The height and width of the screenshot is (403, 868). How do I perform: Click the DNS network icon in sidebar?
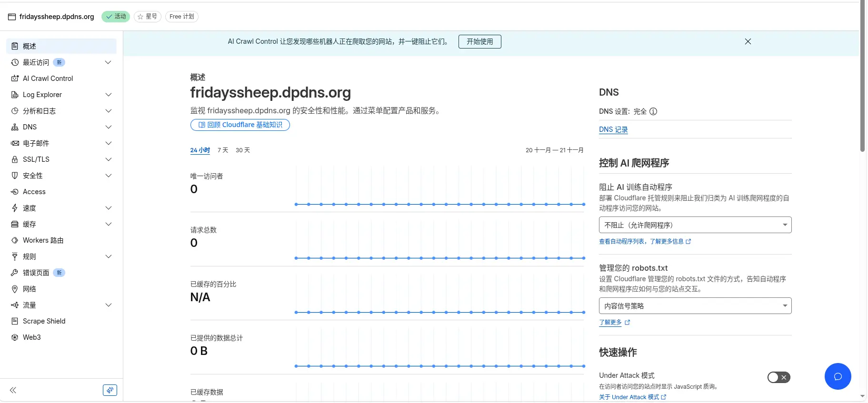[15, 127]
